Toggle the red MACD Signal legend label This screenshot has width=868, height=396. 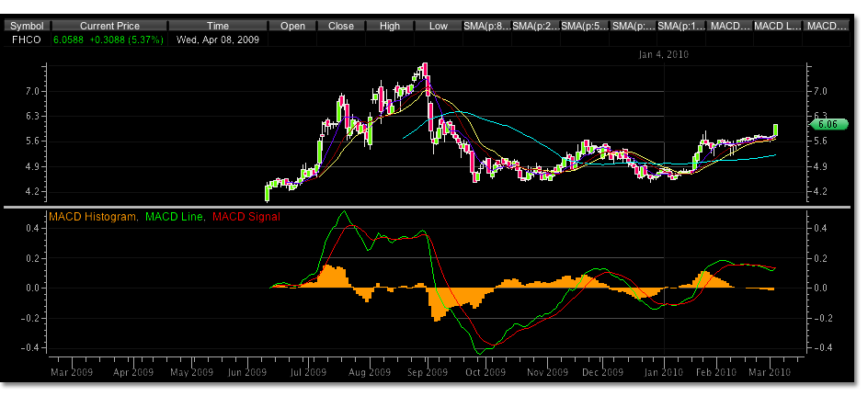coord(246,217)
